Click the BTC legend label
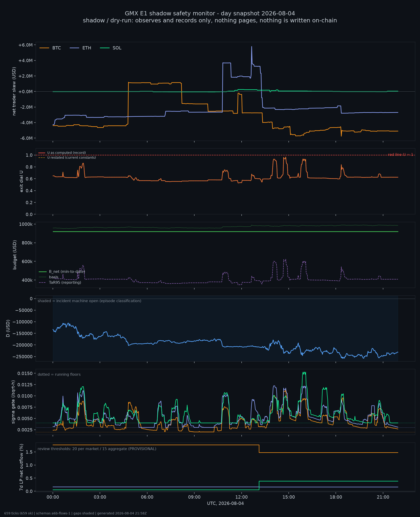Screen dimensions: 420x517 click(x=57, y=48)
